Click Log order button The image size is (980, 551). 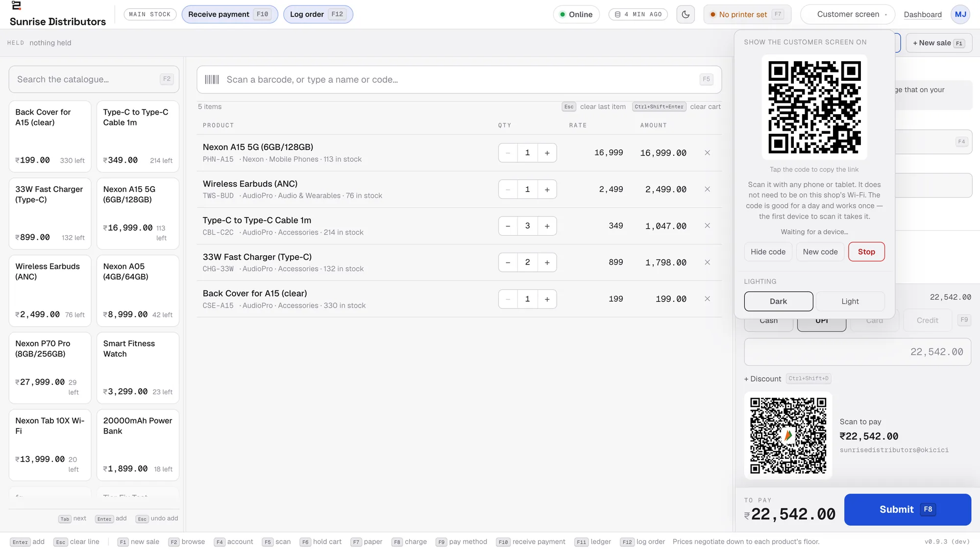tap(318, 14)
